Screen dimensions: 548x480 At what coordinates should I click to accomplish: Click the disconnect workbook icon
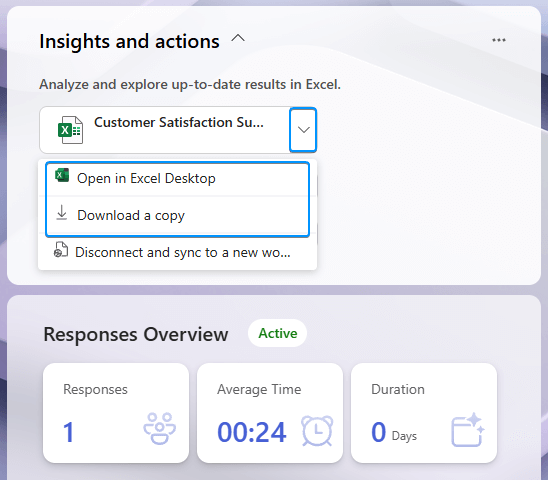(x=60, y=250)
